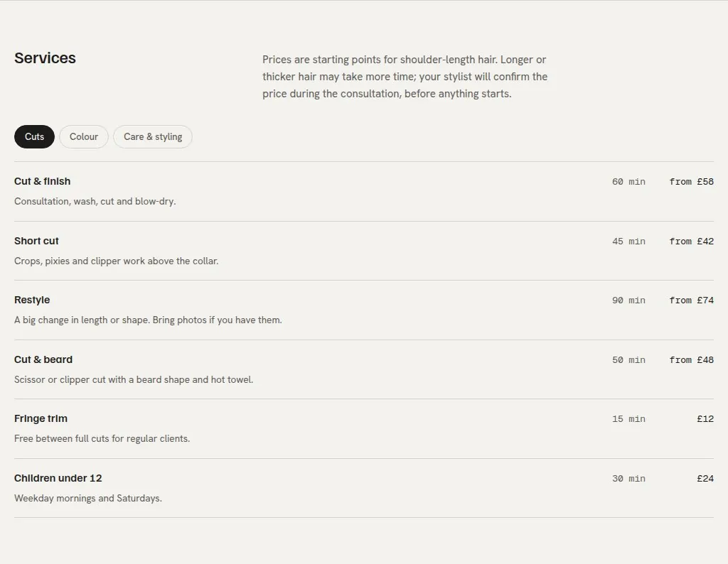
Task: Click the £12 price for Fringe trim
Action: coord(705,419)
